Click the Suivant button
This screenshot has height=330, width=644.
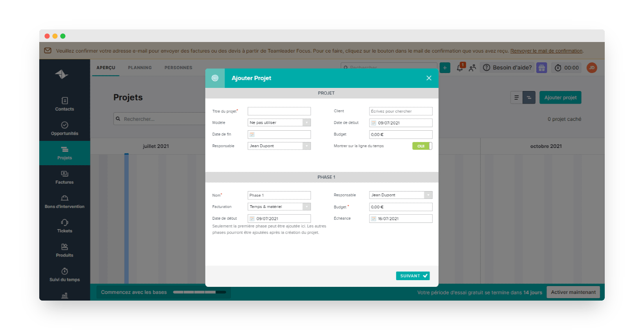click(x=413, y=276)
